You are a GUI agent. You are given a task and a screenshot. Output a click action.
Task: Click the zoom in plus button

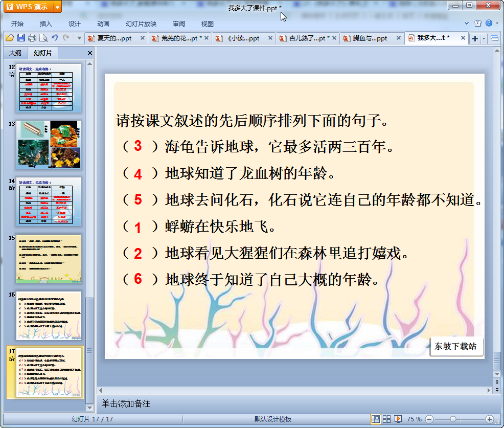[x=489, y=419]
